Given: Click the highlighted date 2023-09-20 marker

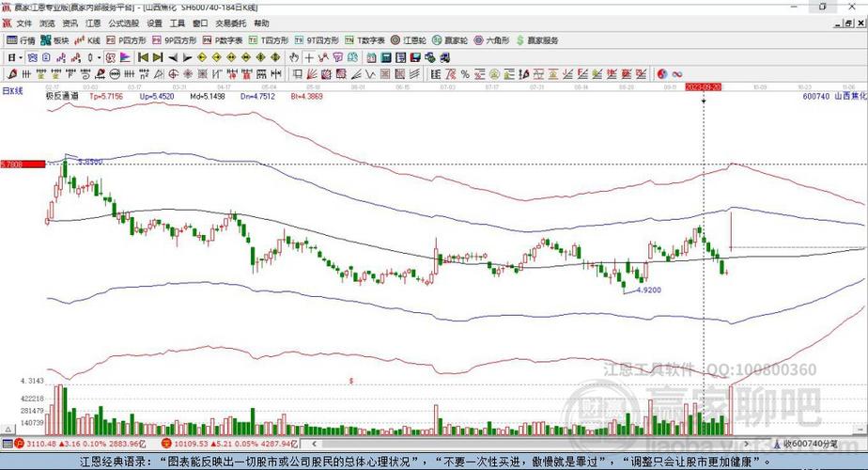Looking at the screenshot, I should click(x=703, y=87).
